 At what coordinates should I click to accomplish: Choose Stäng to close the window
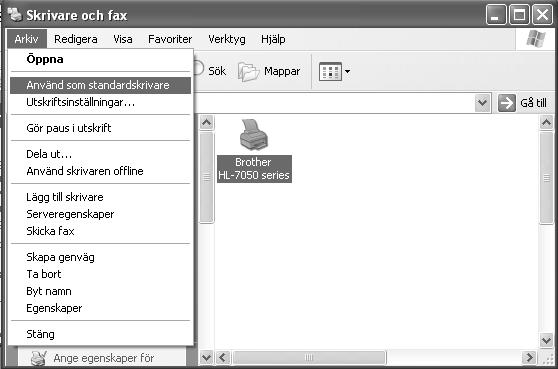coord(100,334)
